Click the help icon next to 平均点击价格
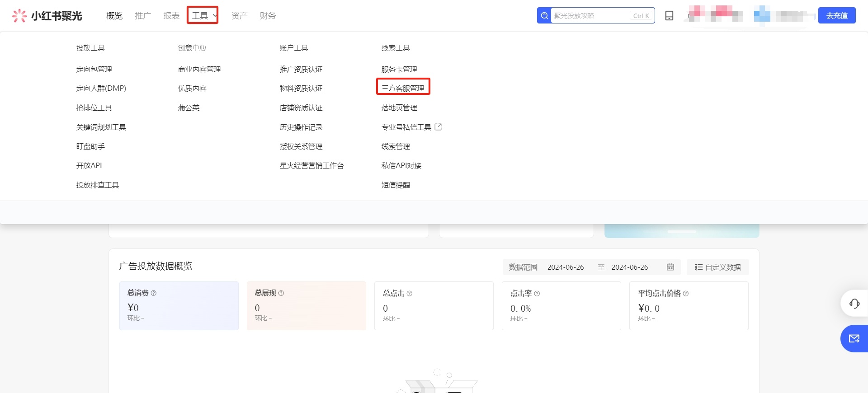The height and width of the screenshot is (393, 868). coord(686,294)
